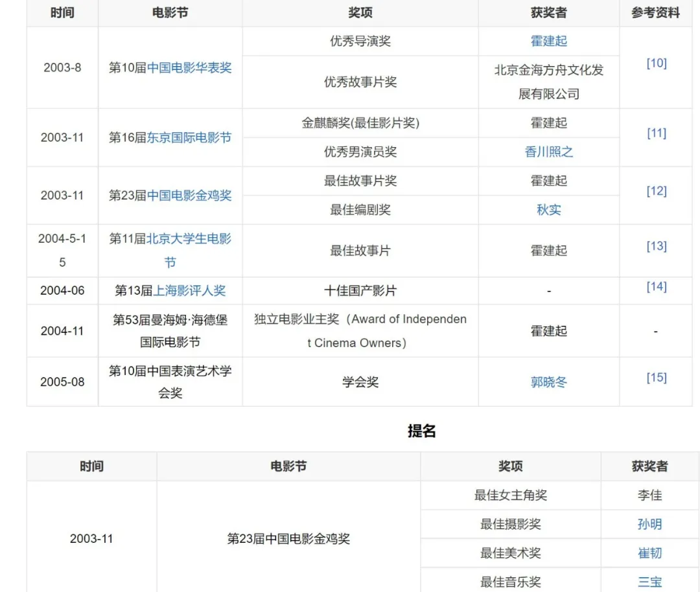Select the 优秀男演员奖 cell
The width and height of the screenshot is (700, 592).
coord(360,152)
